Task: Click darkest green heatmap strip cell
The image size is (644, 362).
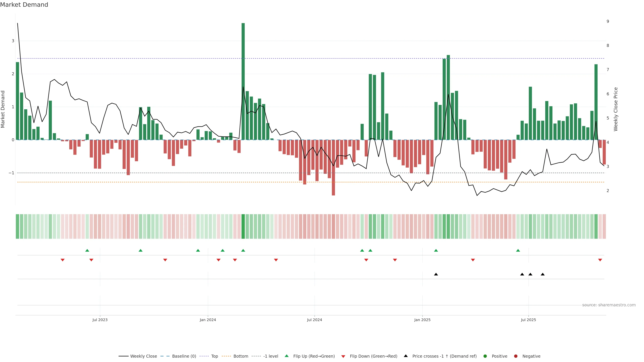Action: [243, 226]
